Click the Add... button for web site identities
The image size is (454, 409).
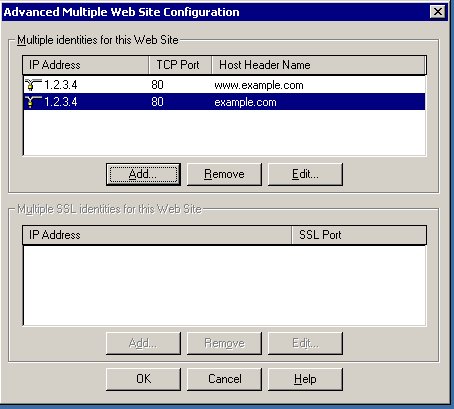tap(143, 174)
